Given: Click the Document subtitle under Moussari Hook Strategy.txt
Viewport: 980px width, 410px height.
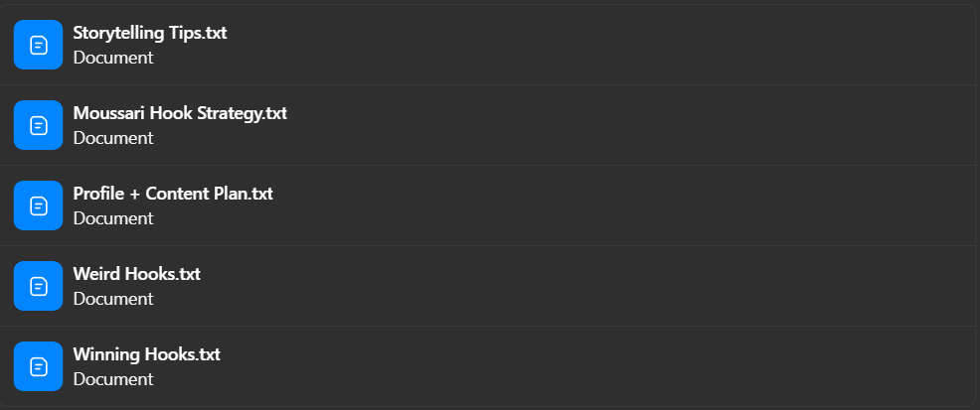Looking at the screenshot, I should click(113, 138).
